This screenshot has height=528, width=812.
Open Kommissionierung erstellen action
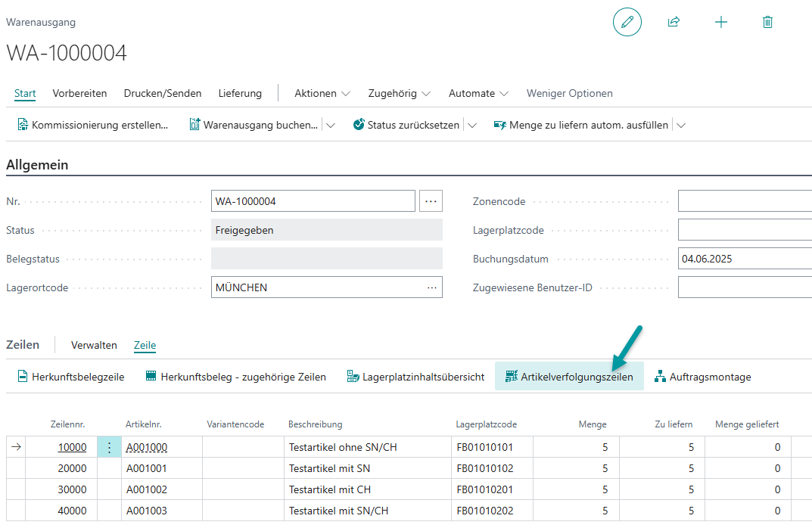[x=92, y=125]
